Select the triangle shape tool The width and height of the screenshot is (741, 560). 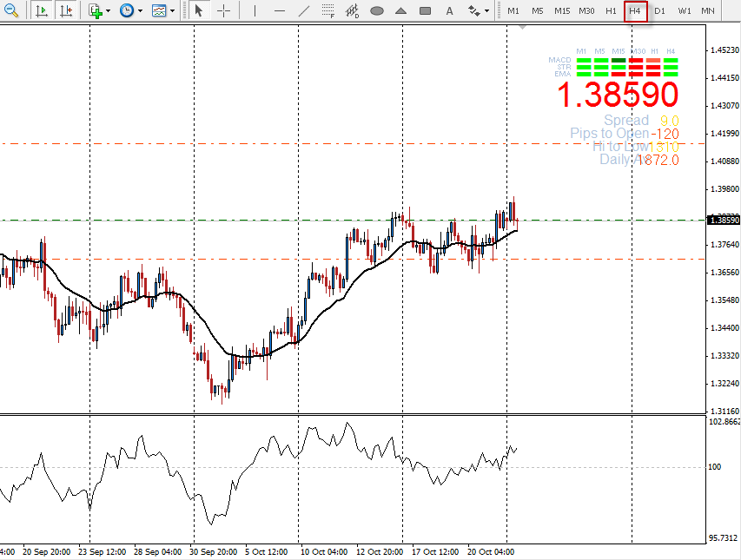tap(400, 11)
